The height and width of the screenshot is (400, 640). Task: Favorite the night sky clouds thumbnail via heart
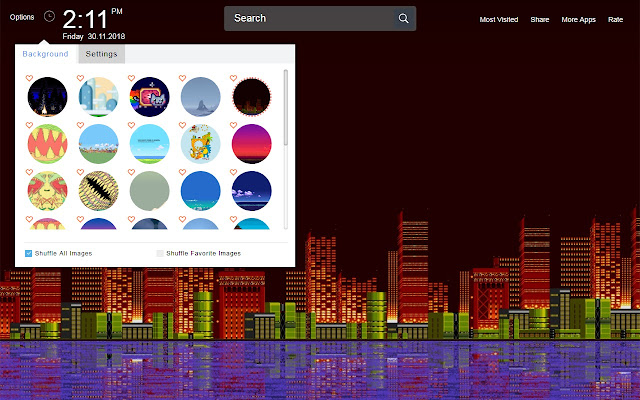[x=233, y=172]
